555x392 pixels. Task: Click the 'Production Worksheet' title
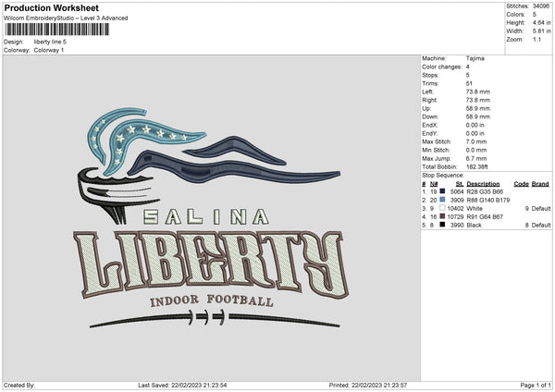coord(51,7)
